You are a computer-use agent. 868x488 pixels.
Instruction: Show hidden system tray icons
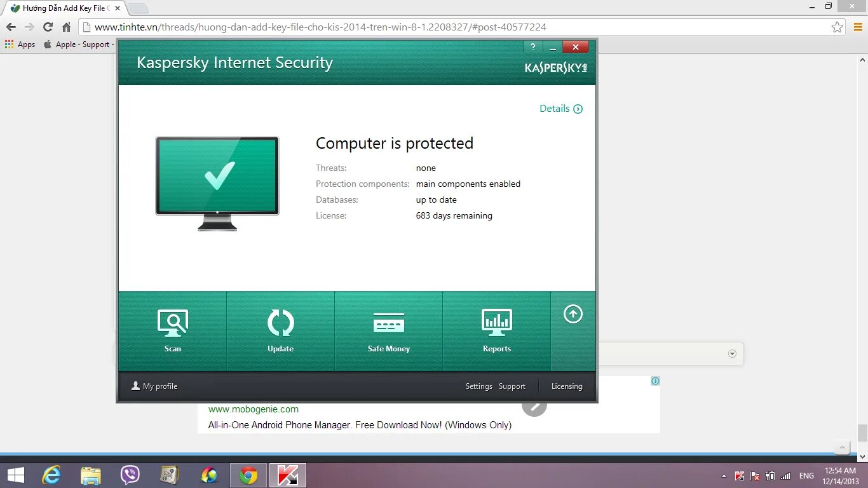click(724, 476)
